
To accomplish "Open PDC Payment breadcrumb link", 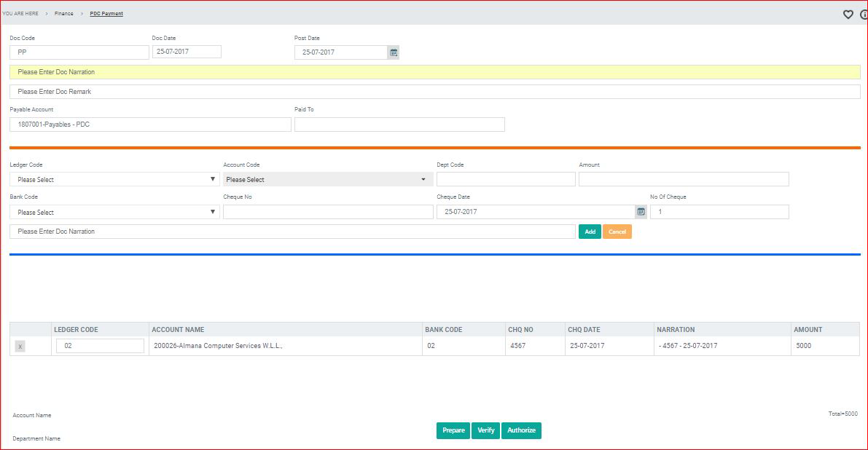I will 106,14.
